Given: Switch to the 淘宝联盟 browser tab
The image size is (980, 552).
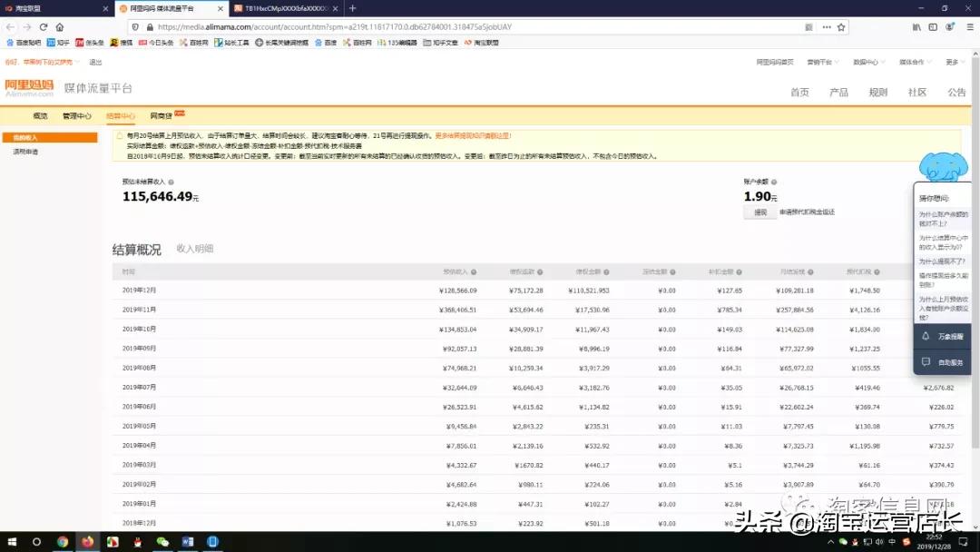Looking at the screenshot, I should [56, 8].
